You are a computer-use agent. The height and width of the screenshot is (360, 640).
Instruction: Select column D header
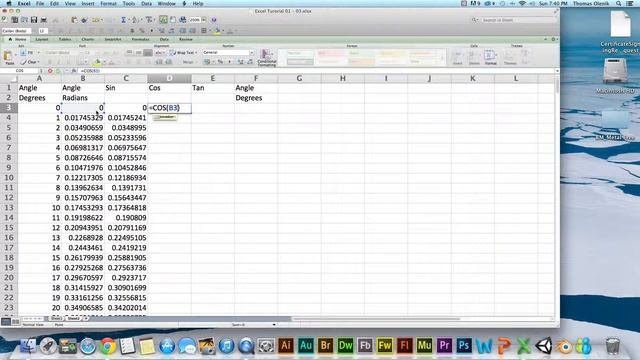pyautogui.click(x=169, y=78)
